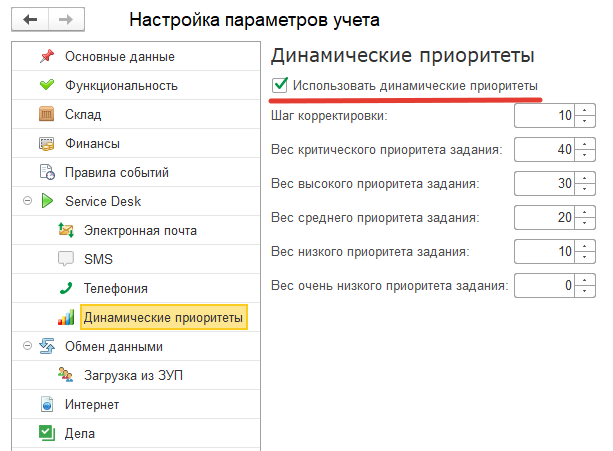Image resolution: width=613 pixels, height=451 pixels.
Task: Decrease Вес высокого приоритета задания
Action: (x=585, y=189)
